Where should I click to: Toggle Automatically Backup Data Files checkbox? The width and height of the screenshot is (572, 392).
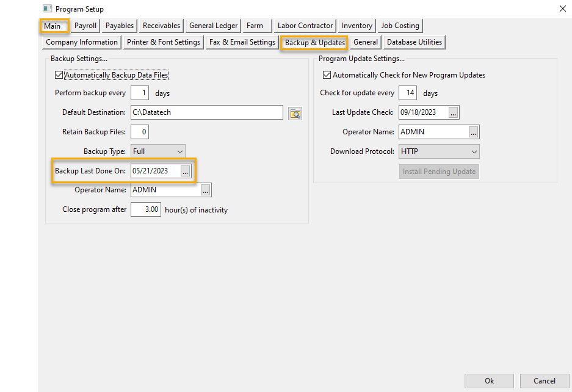[x=59, y=75]
